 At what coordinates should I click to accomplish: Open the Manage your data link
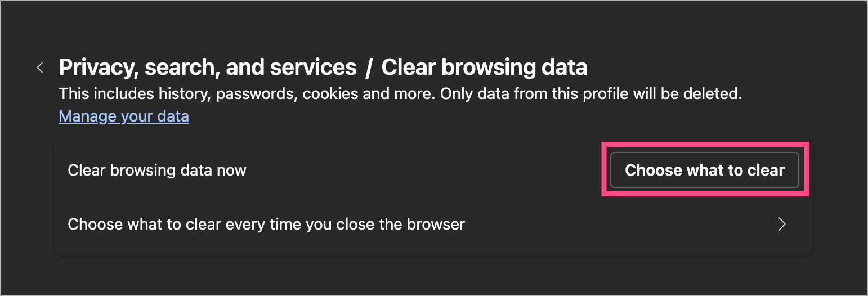coord(124,116)
